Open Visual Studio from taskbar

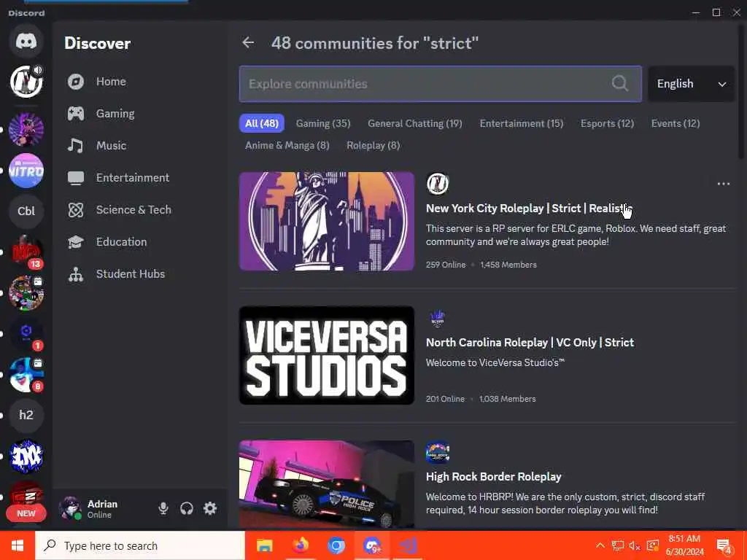click(408, 545)
